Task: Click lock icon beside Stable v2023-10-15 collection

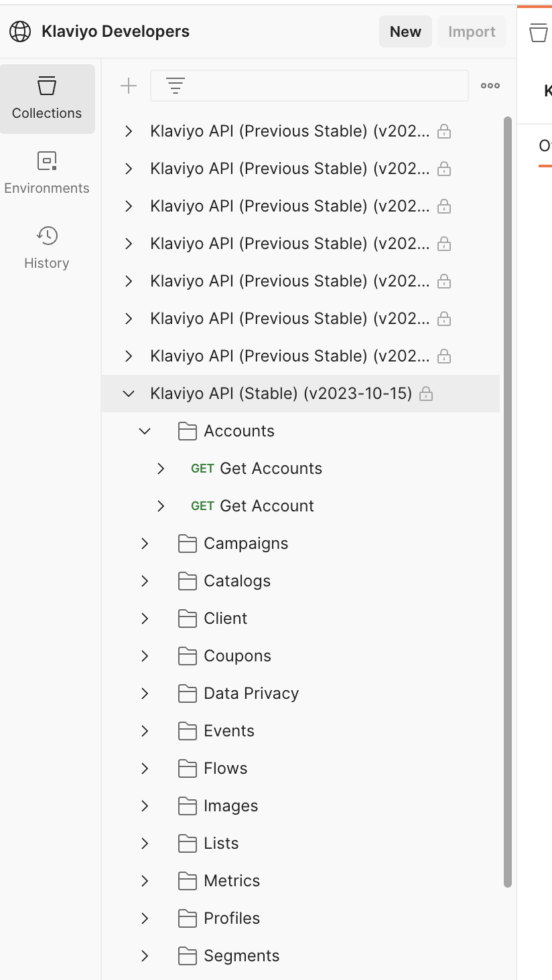Action: [x=425, y=394]
